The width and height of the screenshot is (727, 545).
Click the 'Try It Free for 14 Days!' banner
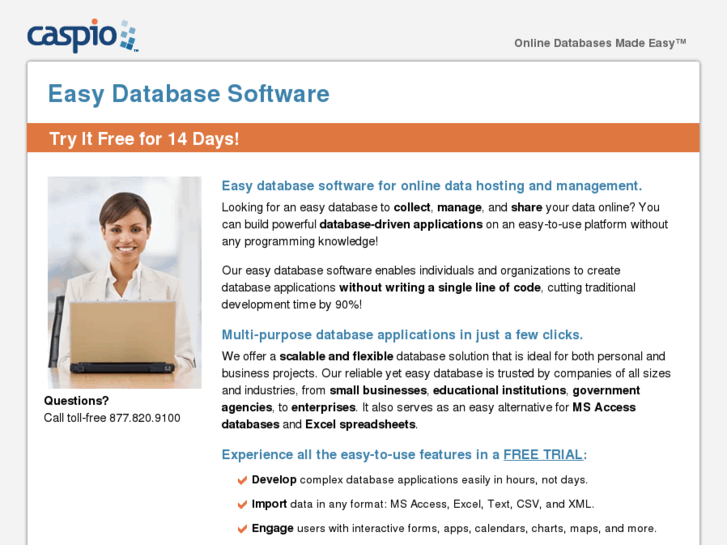[363, 138]
